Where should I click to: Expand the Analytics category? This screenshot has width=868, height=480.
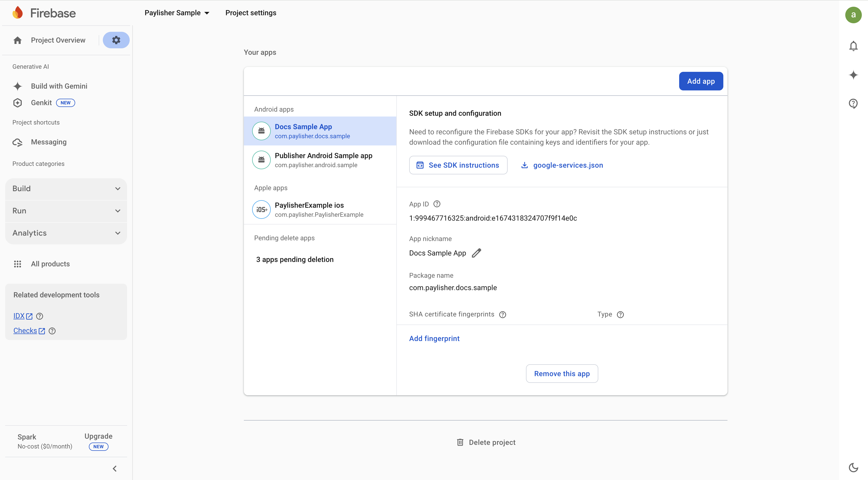pyautogui.click(x=66, y=233)
